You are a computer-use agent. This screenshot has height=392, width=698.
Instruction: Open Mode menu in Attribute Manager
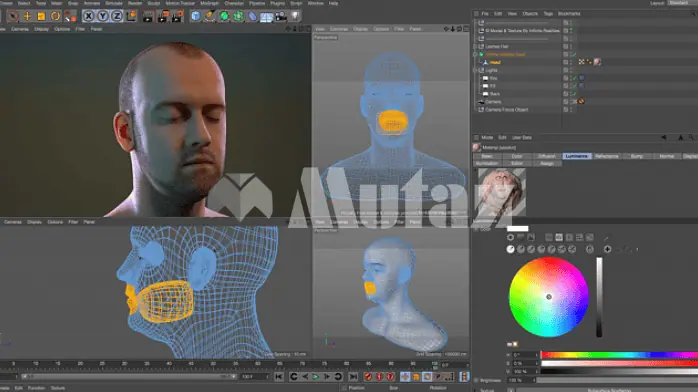pos(487,137)
